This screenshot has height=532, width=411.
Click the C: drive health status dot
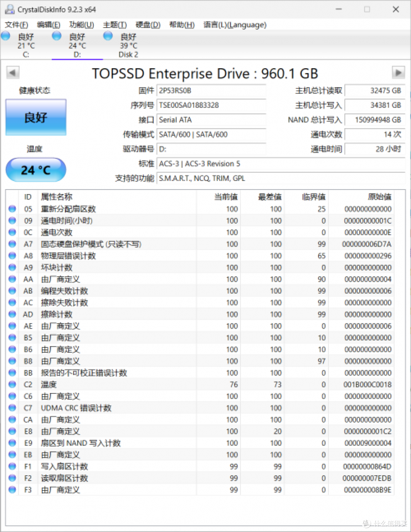click(x=5, y=35)
